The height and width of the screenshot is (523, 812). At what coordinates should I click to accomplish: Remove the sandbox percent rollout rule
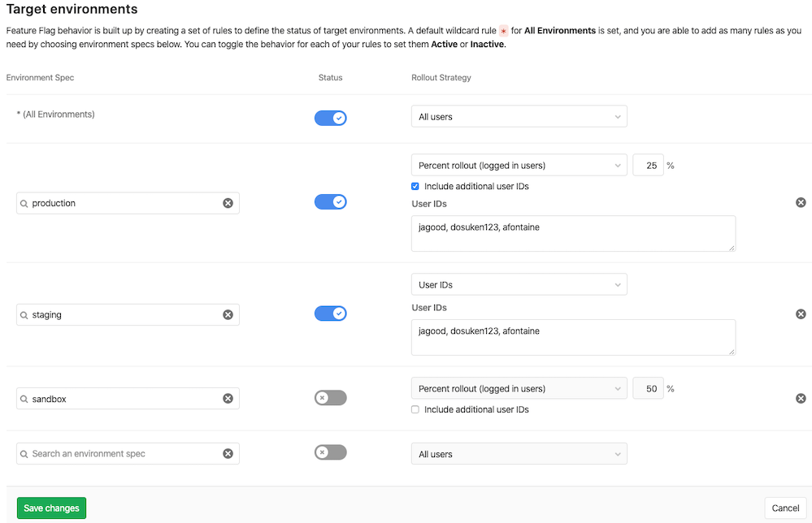point(801,398)
